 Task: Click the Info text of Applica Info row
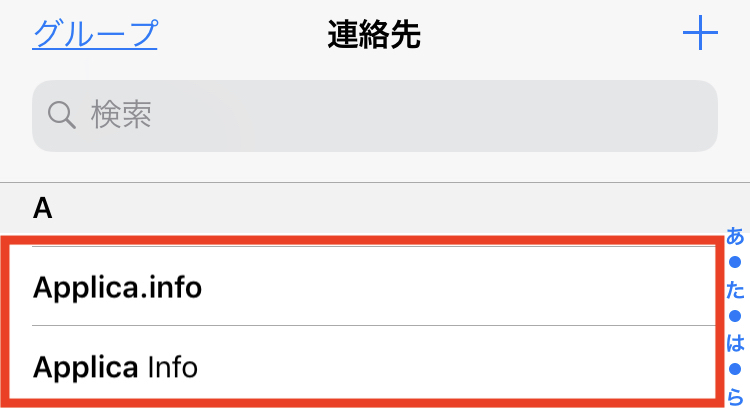tap(172, 367)
